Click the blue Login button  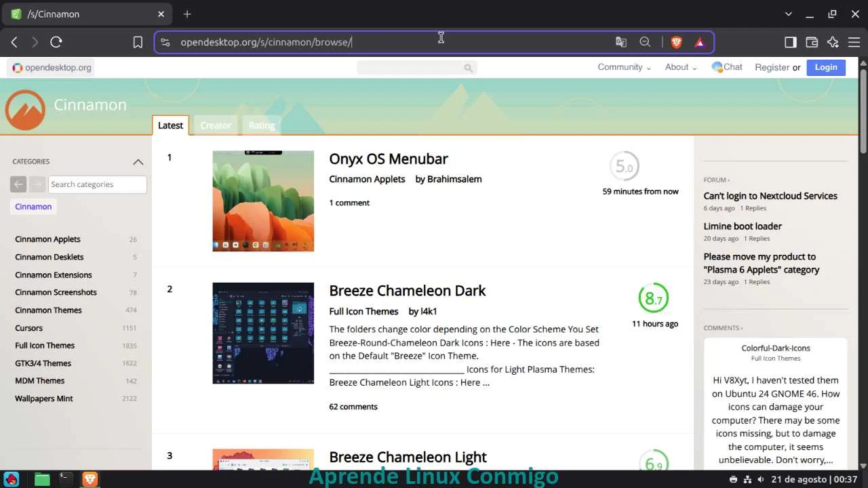(x=826, y=67)
